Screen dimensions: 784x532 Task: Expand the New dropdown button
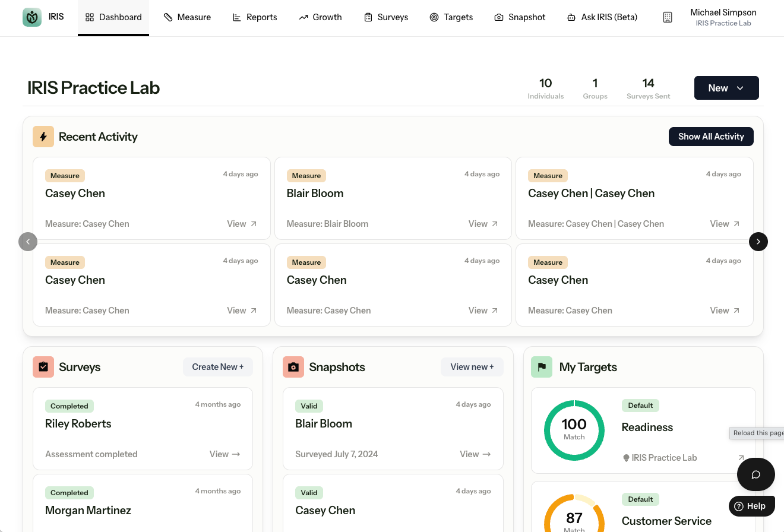(726, 88)
